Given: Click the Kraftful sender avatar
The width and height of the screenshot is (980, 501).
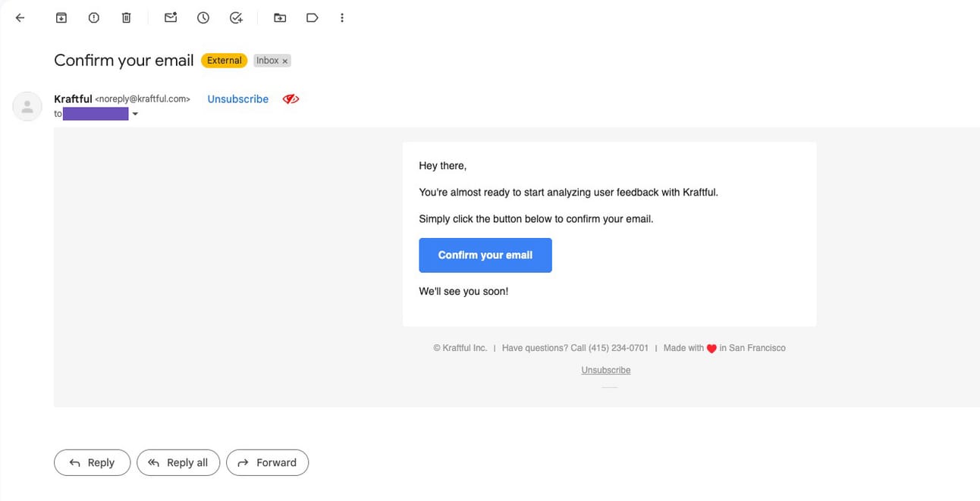Looking at the screenshot, I should click(27, 106).
